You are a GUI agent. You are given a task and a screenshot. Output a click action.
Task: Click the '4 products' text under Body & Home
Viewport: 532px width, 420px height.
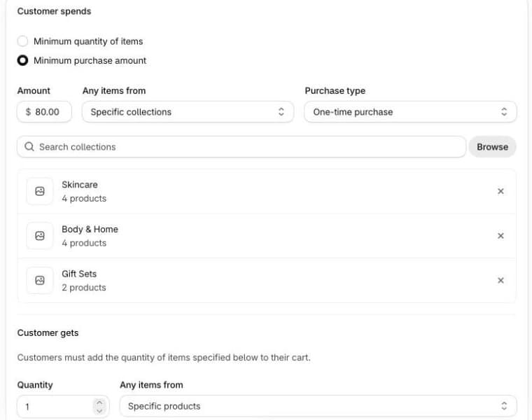84,243
